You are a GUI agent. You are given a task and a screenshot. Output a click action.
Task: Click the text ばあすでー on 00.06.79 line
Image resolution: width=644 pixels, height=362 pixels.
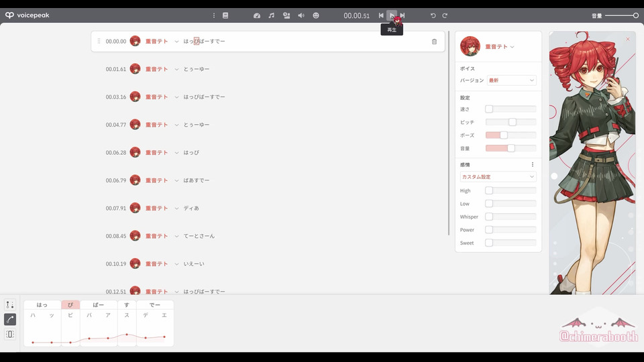[x=197, y=180]
